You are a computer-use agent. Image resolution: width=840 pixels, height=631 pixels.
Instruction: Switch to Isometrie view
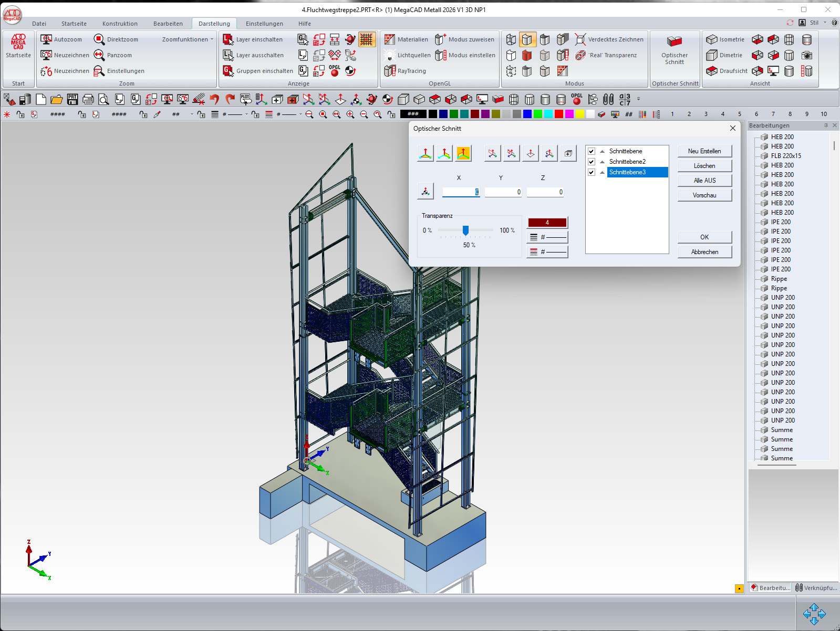(x=712, y=39)
